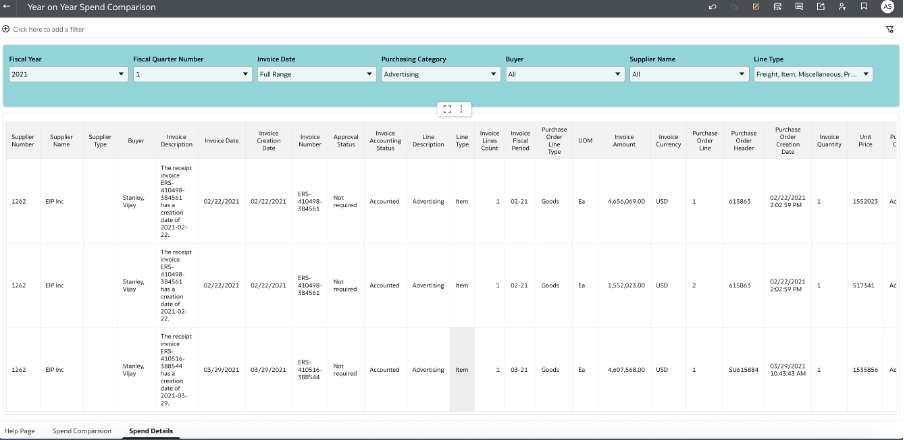Click unit price 1535856
This screenshot has width=904, height=440.
coord(865,370)
